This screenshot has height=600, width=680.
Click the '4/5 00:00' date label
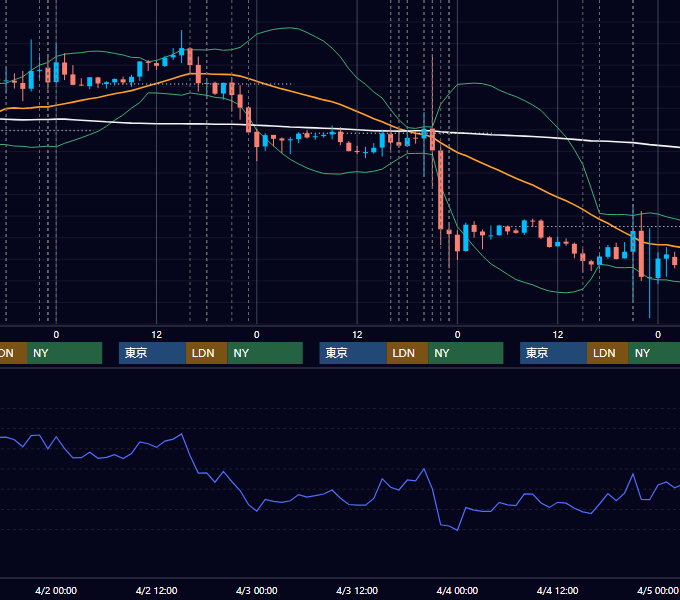coord(657,590)
